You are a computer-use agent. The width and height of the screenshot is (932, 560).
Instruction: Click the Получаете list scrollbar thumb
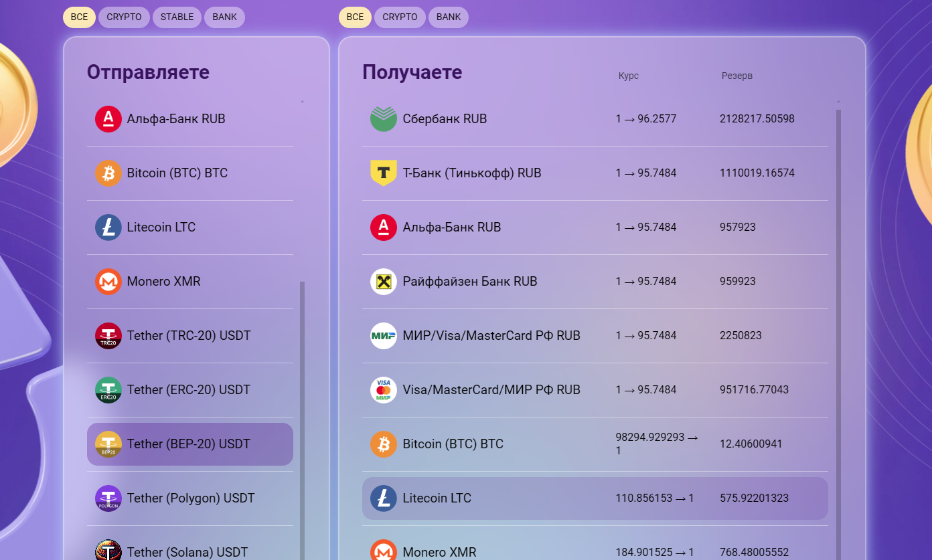point(838,335)
